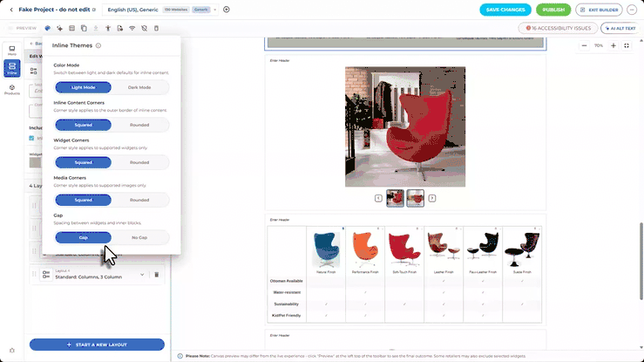
Task: Select first red chair carousel thumbnail
Action: [395, 198]
